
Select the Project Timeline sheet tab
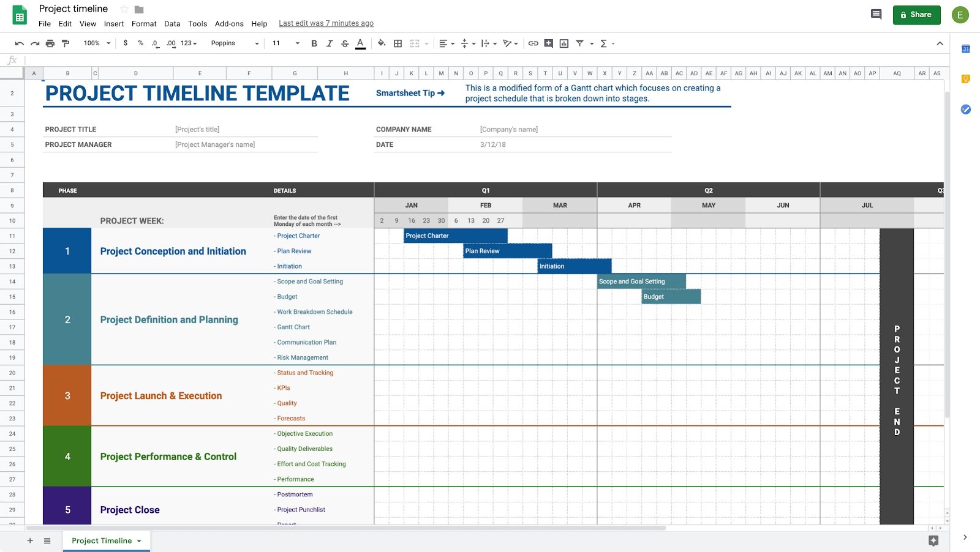pyautogui.click(x=107, y=540)
